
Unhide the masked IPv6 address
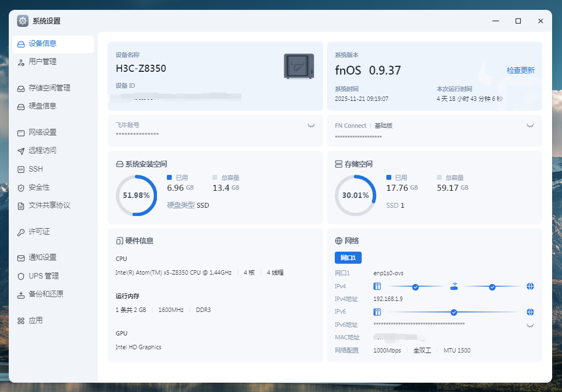tap(530, 325)
